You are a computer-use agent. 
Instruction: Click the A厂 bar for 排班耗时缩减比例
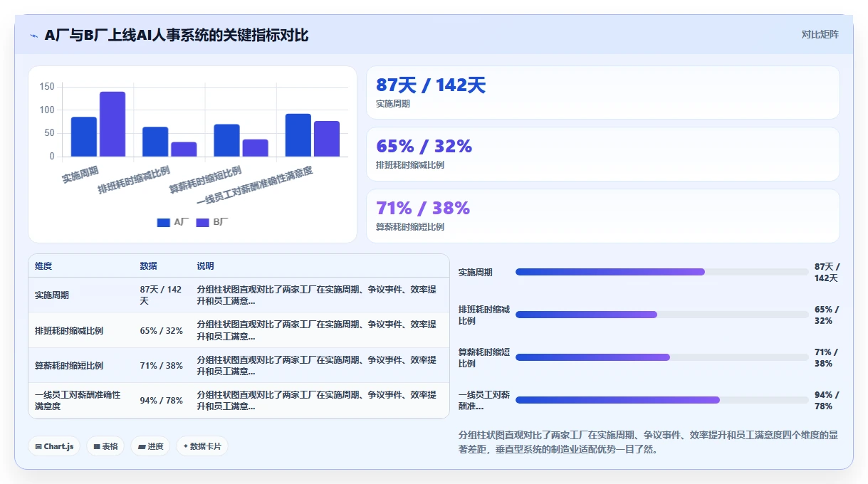(155, 142)
